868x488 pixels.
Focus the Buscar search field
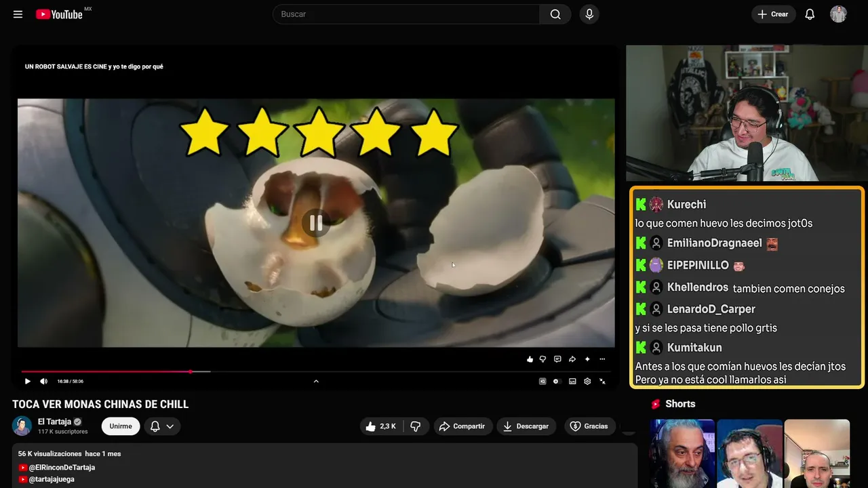[x=406, y=14]
